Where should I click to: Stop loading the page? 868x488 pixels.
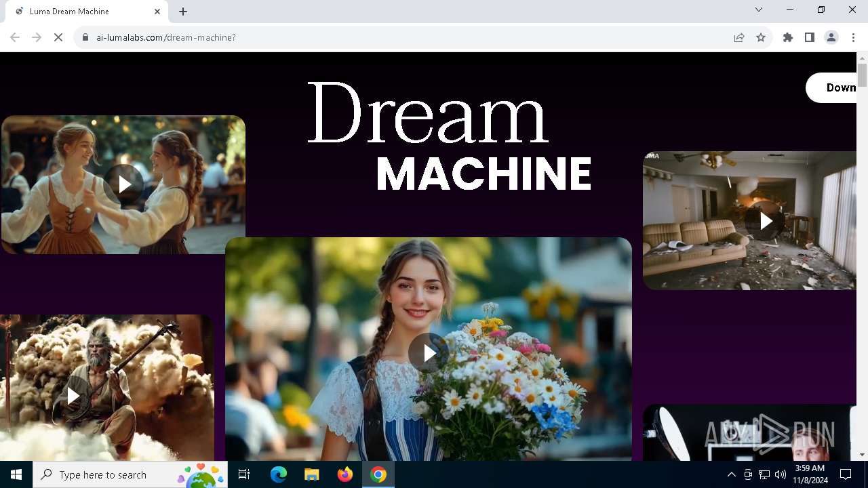click(58, 37)
